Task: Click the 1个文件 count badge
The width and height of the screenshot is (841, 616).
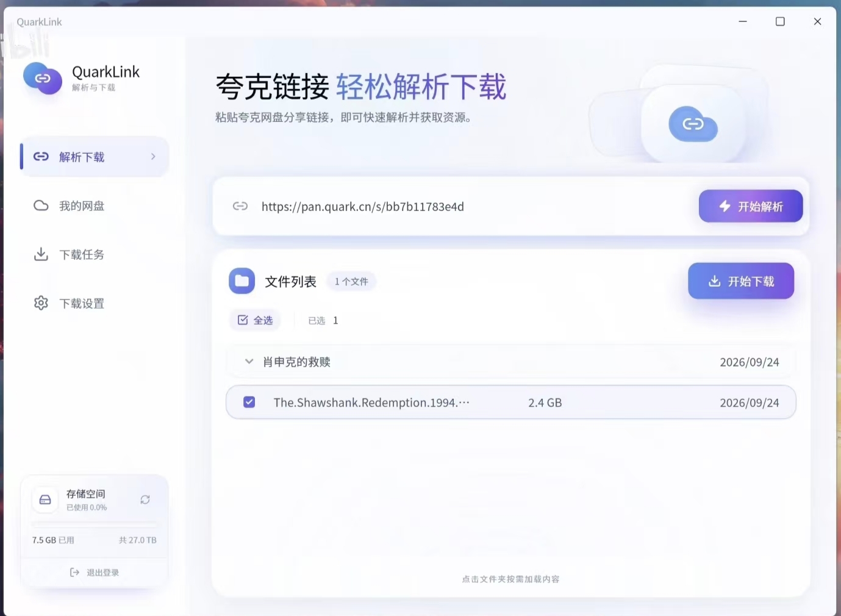Action: (351, 281)
